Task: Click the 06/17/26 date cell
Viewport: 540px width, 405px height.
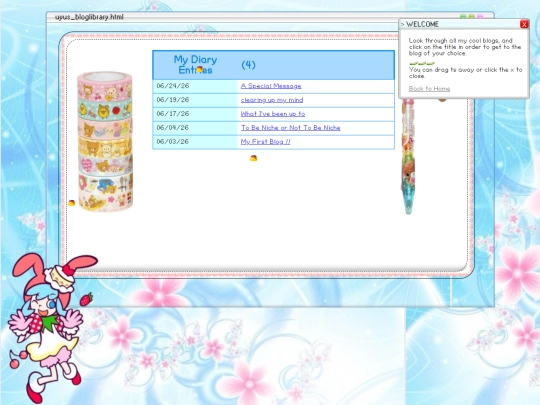Action: pos(195,114)
